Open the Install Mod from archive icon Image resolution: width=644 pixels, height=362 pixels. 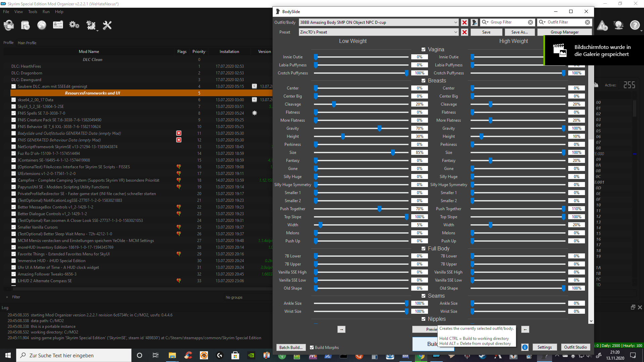[25, 25]
